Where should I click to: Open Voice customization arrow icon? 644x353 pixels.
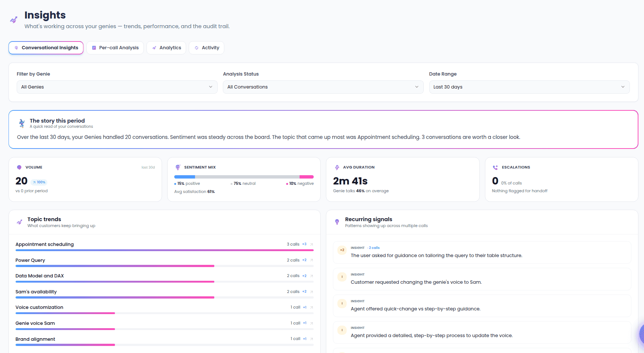click(x=311, y=307)
